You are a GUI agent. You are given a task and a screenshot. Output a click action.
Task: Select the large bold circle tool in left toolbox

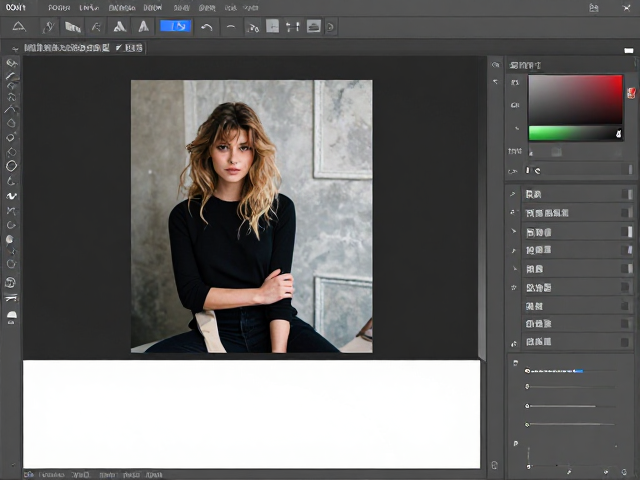(x=11, y=166)
